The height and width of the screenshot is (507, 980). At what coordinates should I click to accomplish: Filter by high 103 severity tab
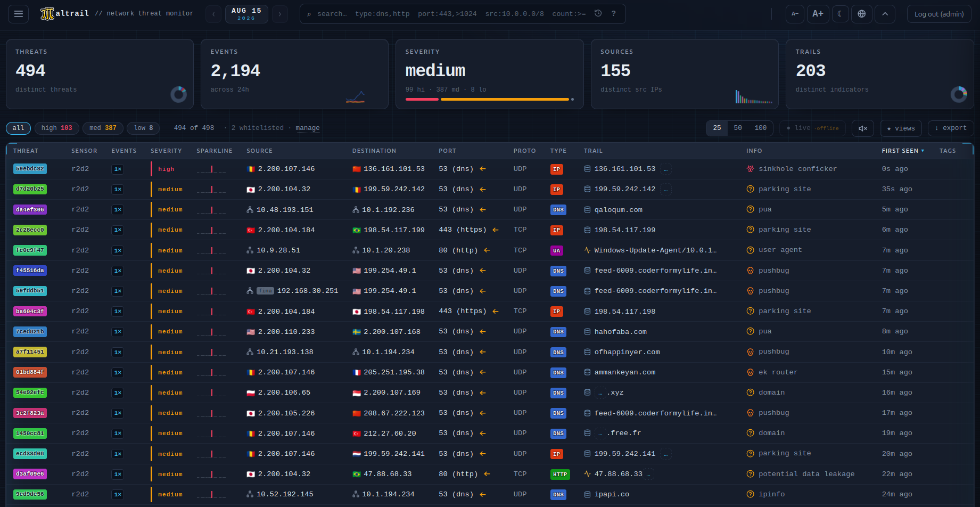56,128
